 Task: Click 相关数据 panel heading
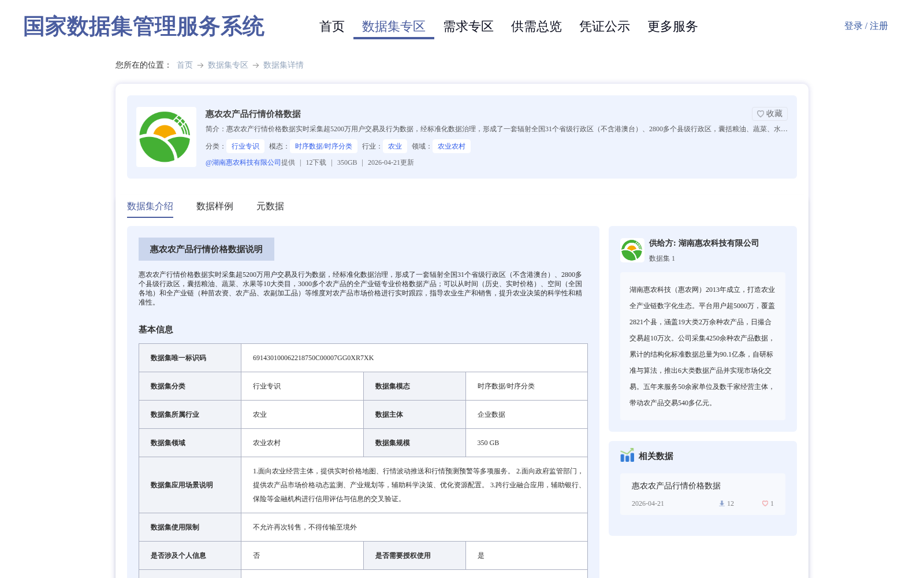pos(656,456)
